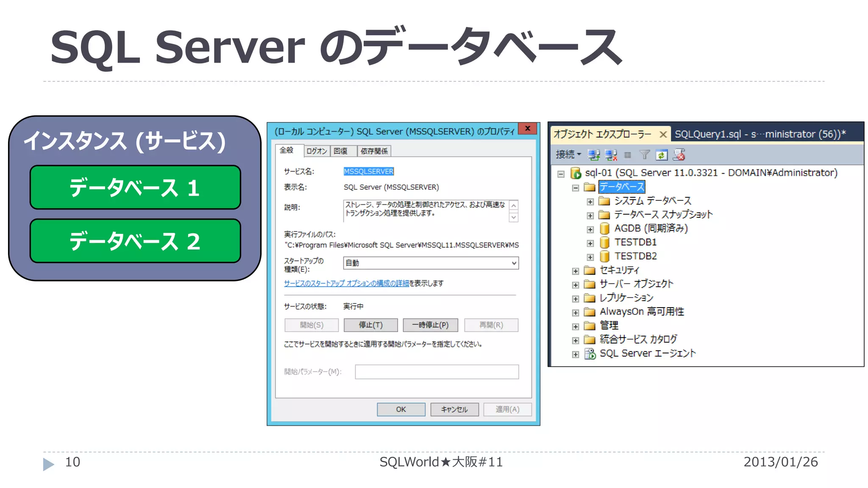Viewport: 868px width, 488px height.
Task: Expand the レプリケーション node
Action: coord(576,299)
